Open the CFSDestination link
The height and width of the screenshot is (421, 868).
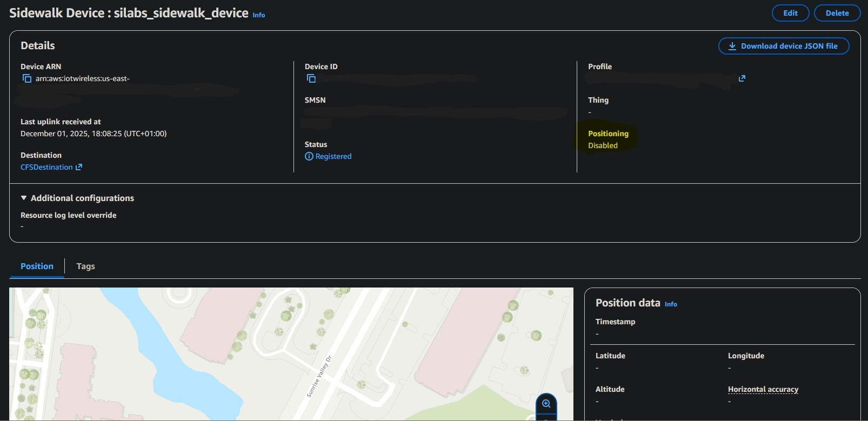(46, 167)
